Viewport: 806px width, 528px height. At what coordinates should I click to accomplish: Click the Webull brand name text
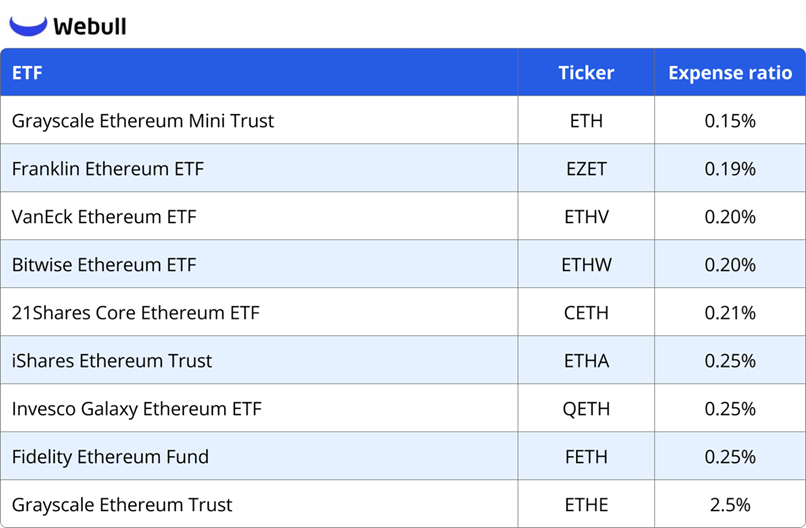click(90, 26)
